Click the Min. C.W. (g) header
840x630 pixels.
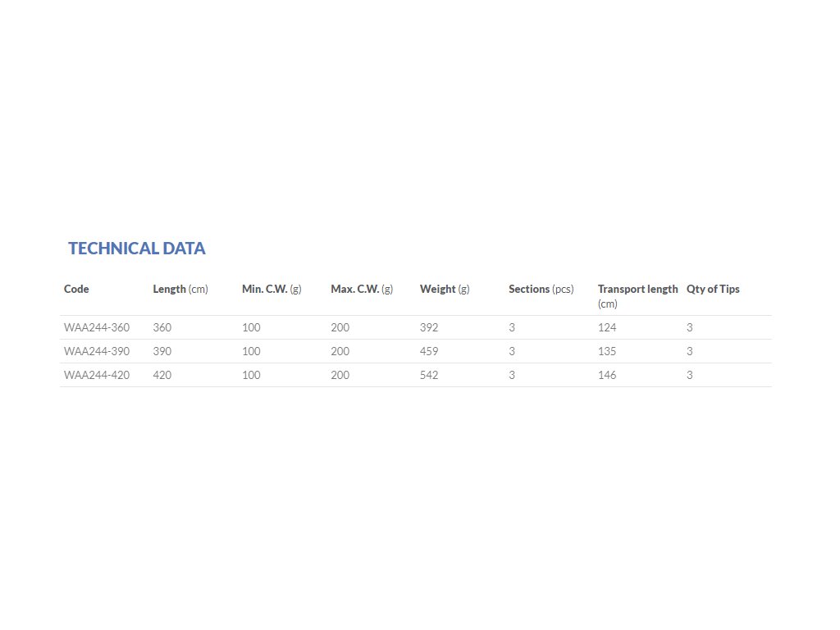coord(272,289)
